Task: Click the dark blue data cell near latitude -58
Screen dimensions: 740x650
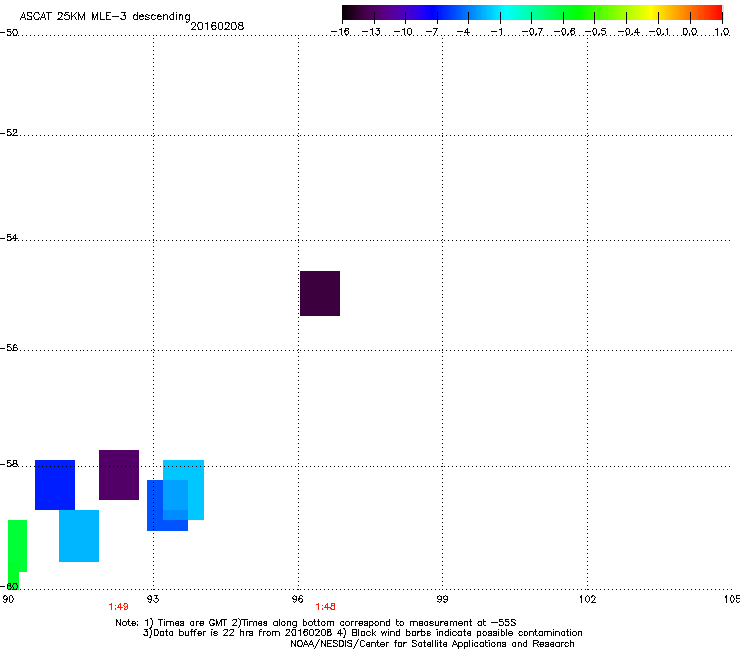Action: pos(55,485)
